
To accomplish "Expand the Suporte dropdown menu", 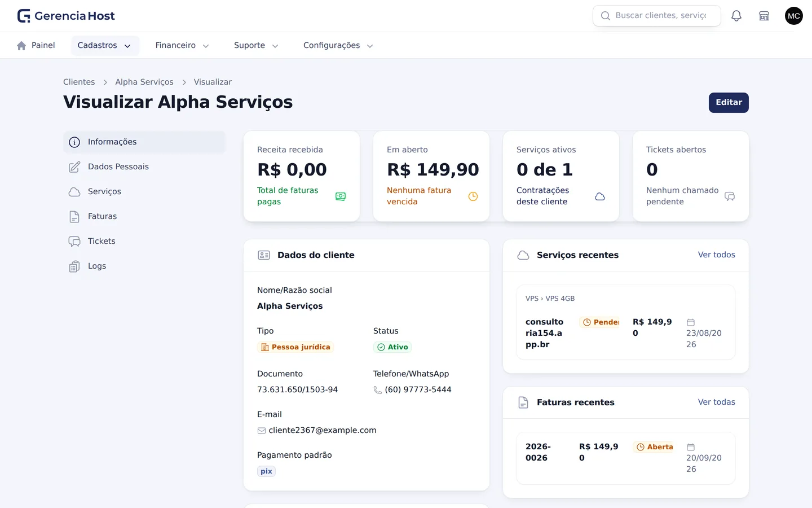I will 256,46.
